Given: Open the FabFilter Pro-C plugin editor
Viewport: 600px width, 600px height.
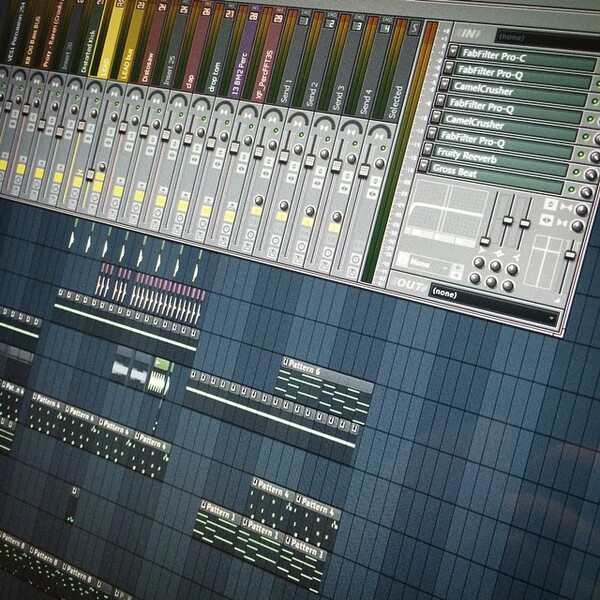Looking at the screenshot, I should click(526, 58).
